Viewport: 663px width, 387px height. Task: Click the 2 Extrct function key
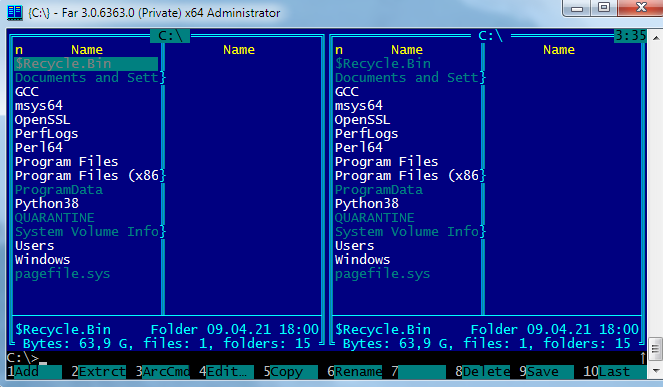[99, 372]
